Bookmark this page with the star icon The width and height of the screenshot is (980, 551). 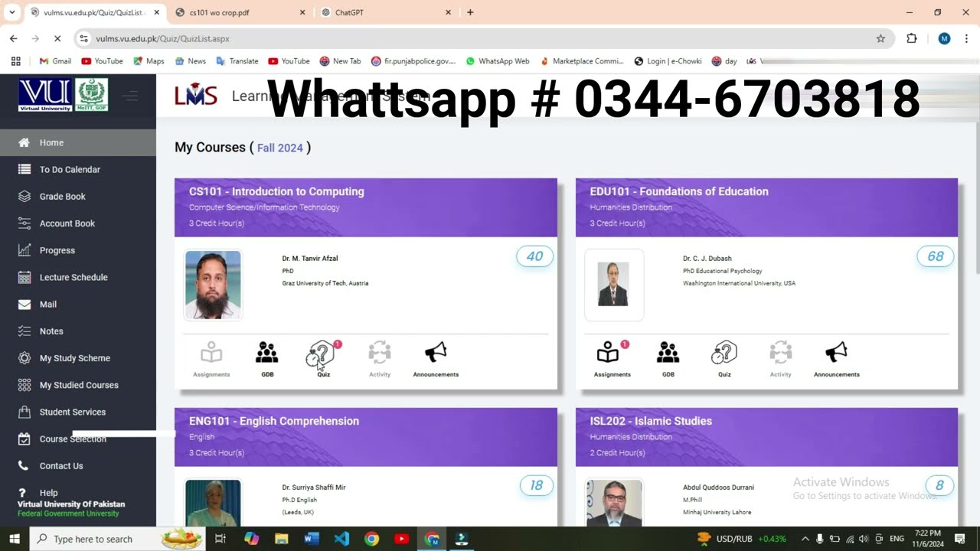coord(880,38)
